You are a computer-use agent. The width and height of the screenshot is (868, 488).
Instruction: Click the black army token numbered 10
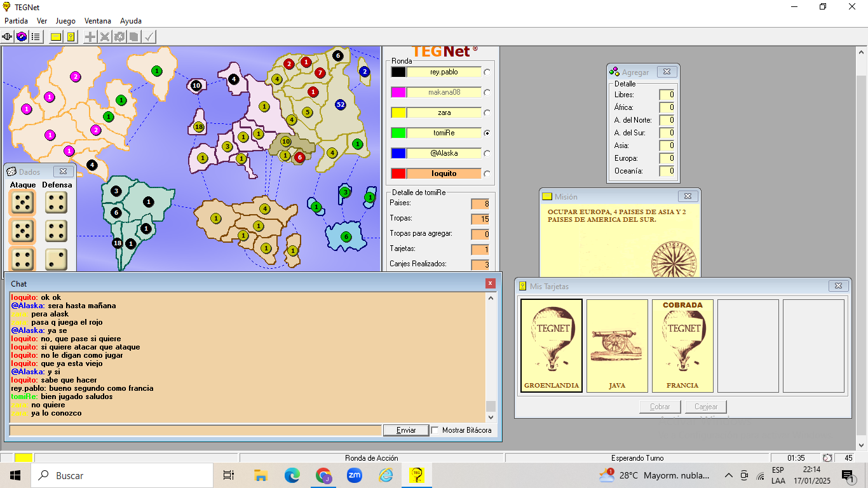pyautogui.click(x=196, y=85)
